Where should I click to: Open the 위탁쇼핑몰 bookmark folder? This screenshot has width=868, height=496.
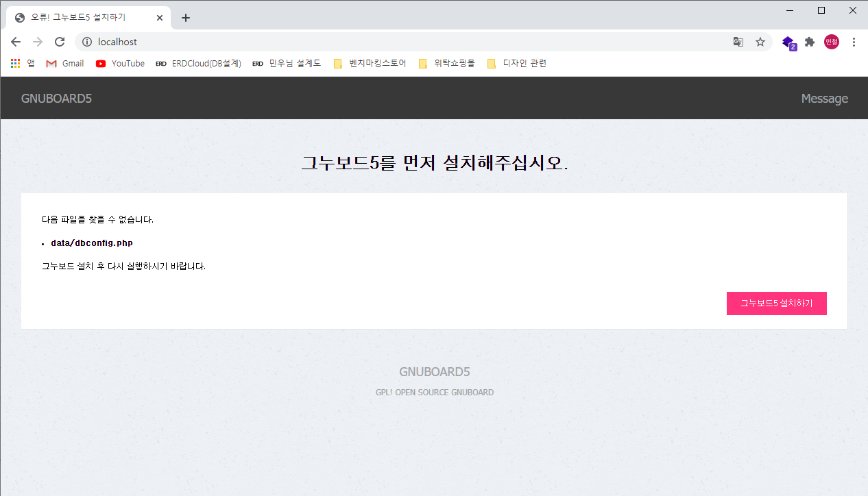446,63
